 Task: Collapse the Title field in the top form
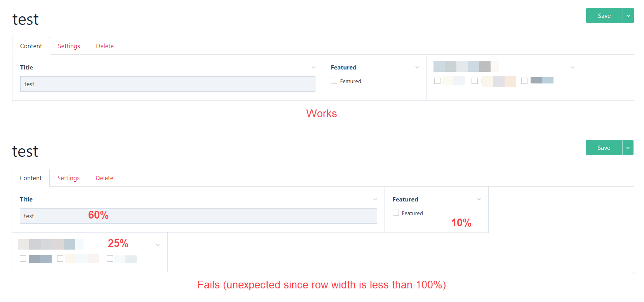pyautogui.click(x=313, y=67)
